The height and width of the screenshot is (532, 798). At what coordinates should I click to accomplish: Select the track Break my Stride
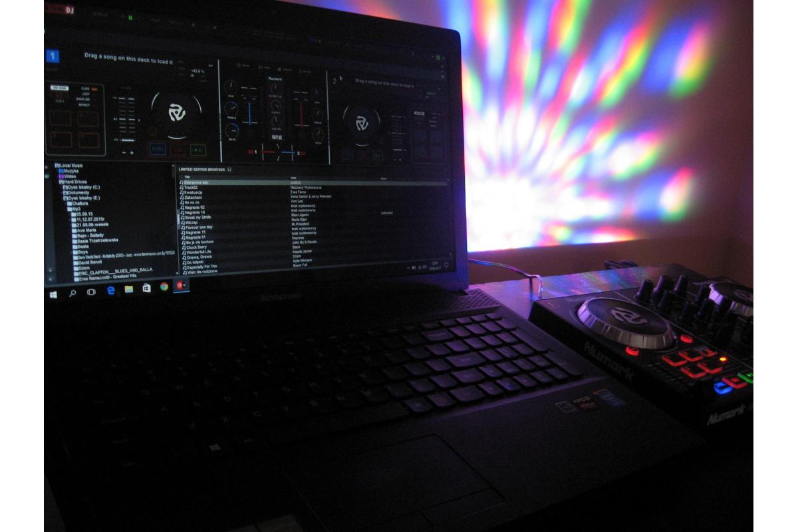196,217
